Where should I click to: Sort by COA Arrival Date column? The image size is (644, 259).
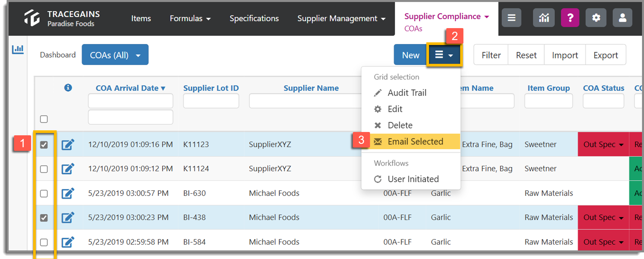click(130, 88)
